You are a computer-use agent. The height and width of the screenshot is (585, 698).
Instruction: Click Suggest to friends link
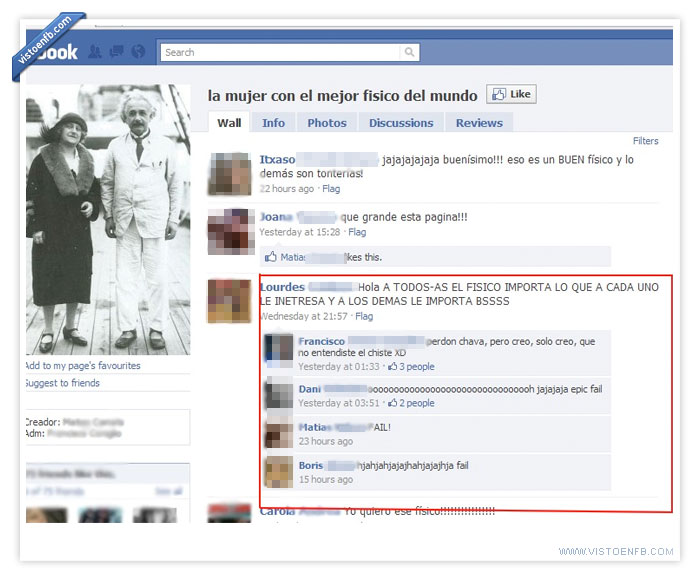pos(63,383)
